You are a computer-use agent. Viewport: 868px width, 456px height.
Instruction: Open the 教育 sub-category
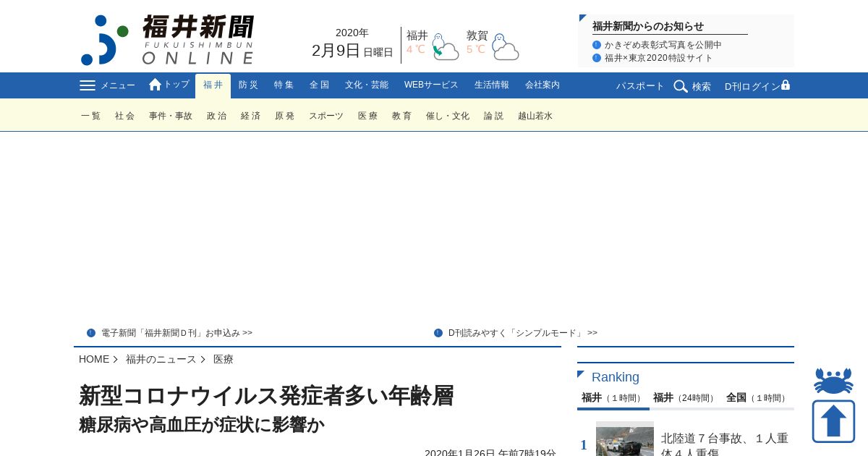click(x=401, y=116)
